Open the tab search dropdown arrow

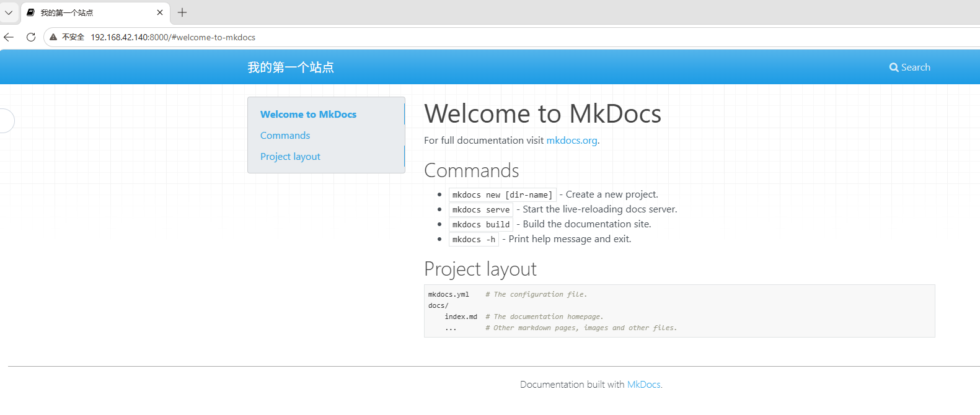pos(9,12)
